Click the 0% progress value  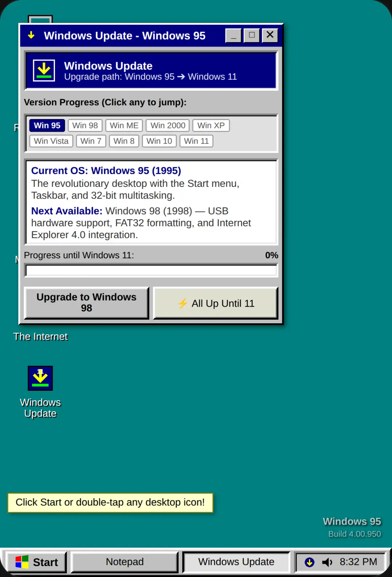[271, 255]
